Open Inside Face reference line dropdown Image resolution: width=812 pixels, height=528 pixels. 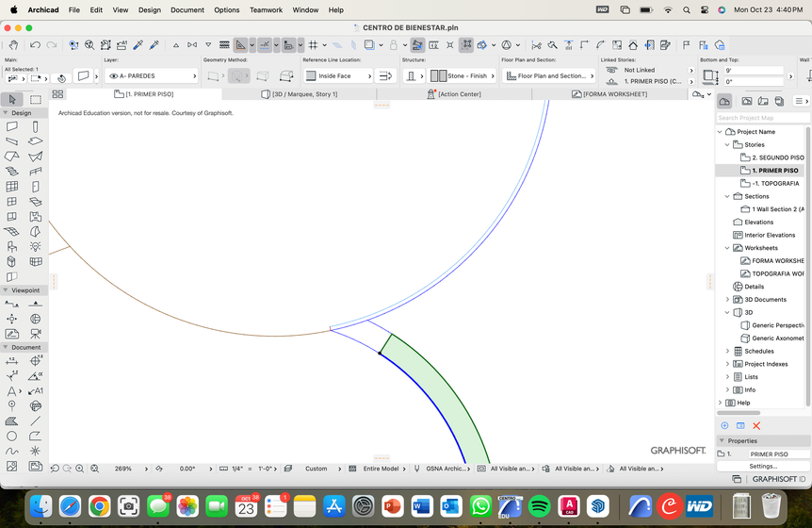(338, 76)
